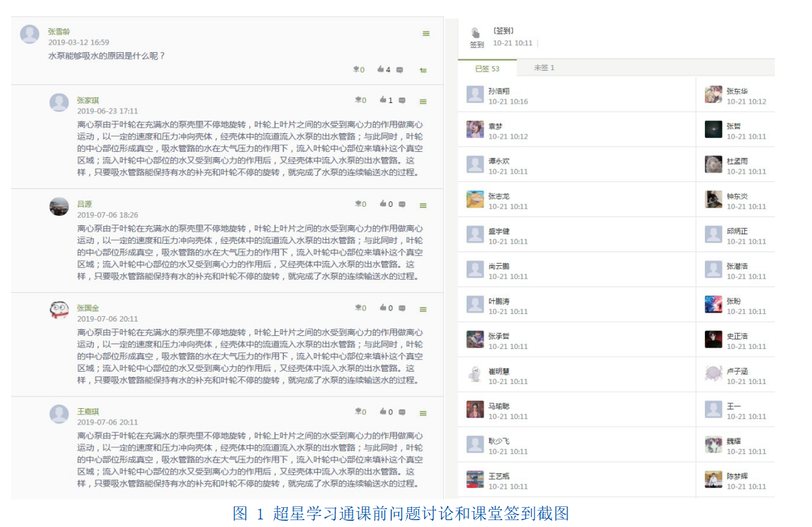
Task: Open comment bubble on 吕源's reply
Action: point(402,204)
